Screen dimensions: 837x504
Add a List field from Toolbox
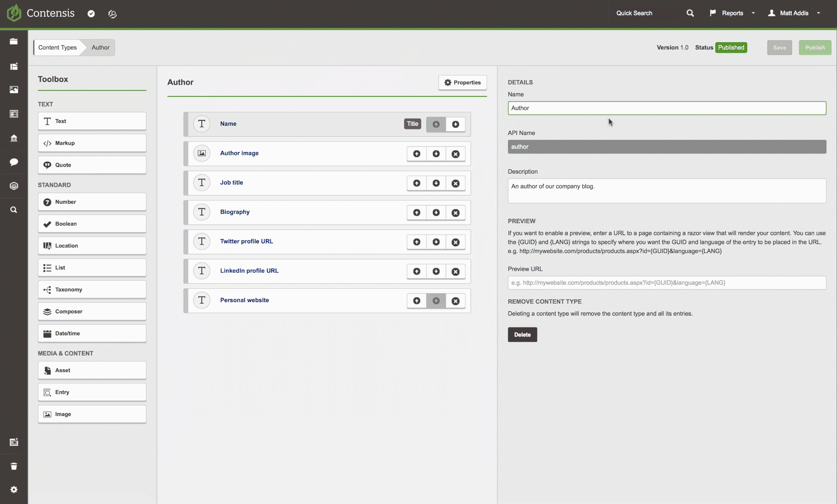(92, 268)
